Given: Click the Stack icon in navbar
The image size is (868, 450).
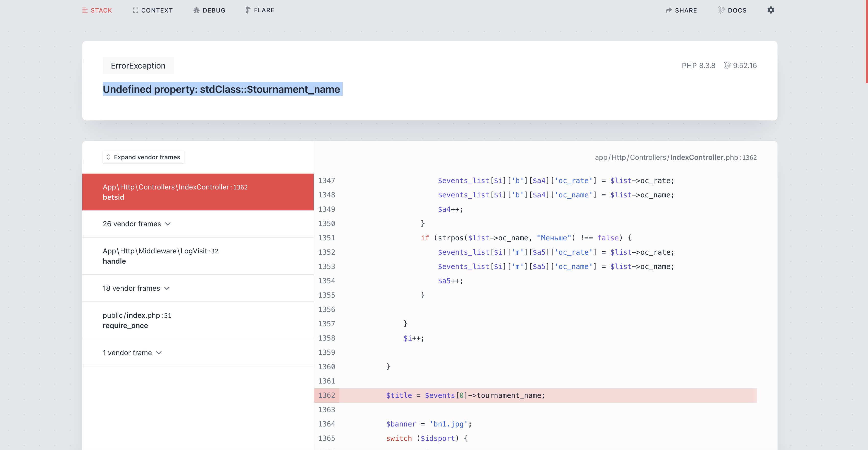Looking at the screenshot, I should 85,10.
